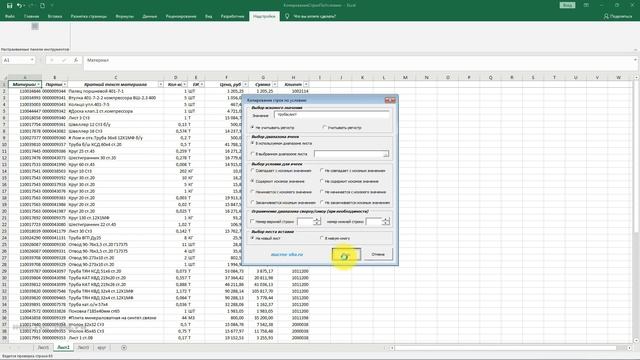Add a new sheet with the plus icon

(x=124, y=347)
